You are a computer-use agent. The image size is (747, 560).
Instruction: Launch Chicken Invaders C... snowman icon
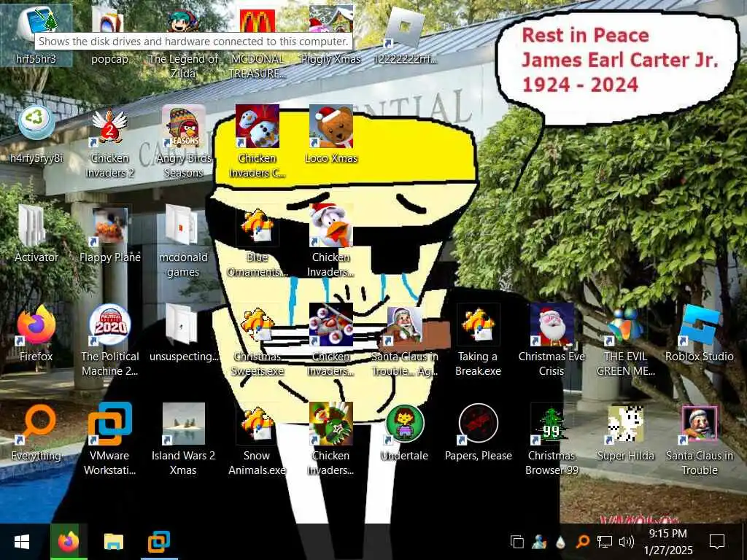pos(258,142)
